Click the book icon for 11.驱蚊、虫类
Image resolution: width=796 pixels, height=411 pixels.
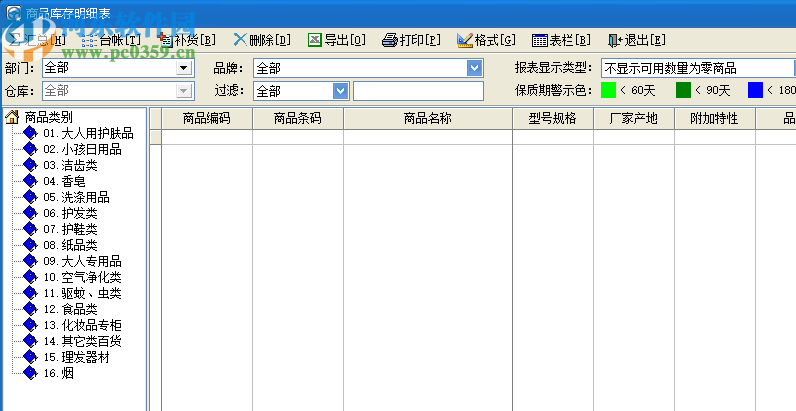pos(30,293)
